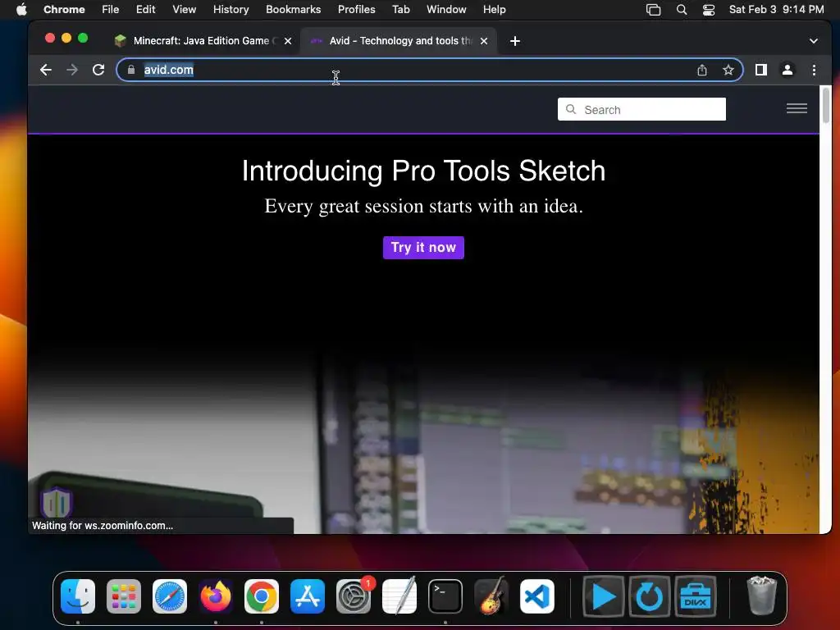The width and height of the screenshot is (840, 630).
Task: View site information via the lock icon
Action: [131, 70]
